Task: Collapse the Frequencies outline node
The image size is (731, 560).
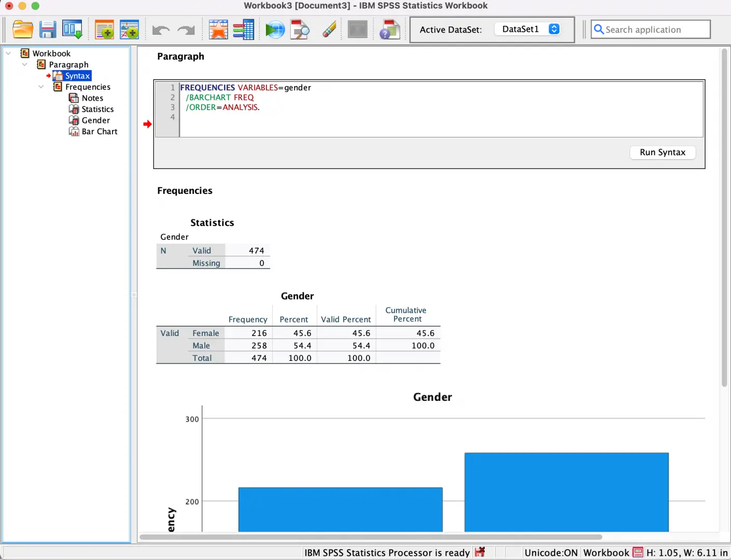Action: pyautogui.click(x=41, y=87)
